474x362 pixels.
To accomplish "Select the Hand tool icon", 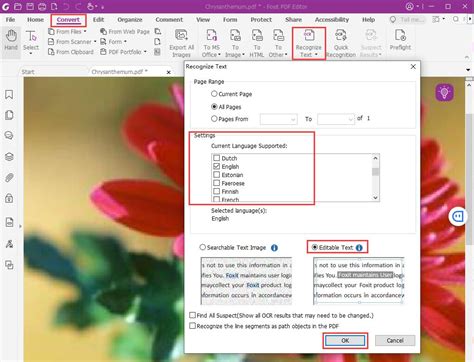I will click(x=11, y=36).
